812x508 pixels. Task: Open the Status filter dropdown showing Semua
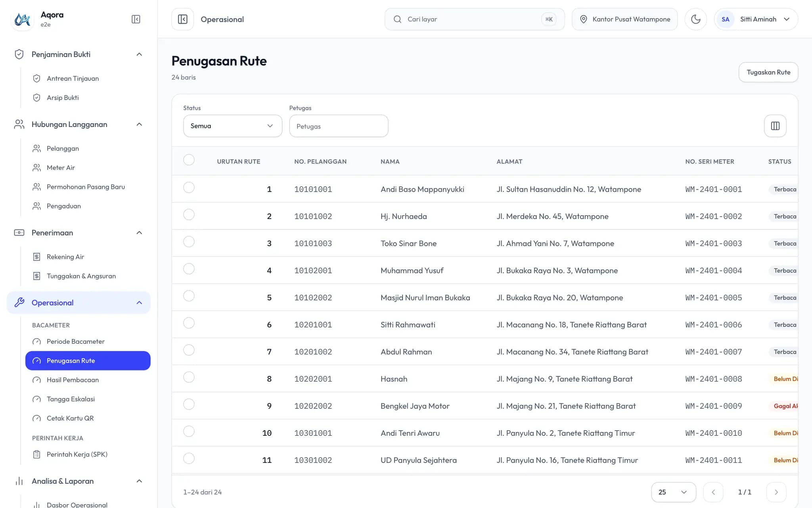pyautogui.click(x=233, y=126)
